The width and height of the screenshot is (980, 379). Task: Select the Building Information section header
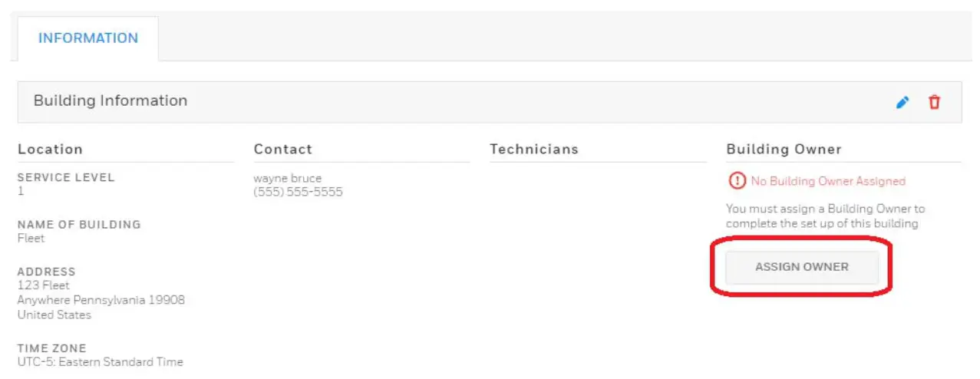(x=111, y=101)
